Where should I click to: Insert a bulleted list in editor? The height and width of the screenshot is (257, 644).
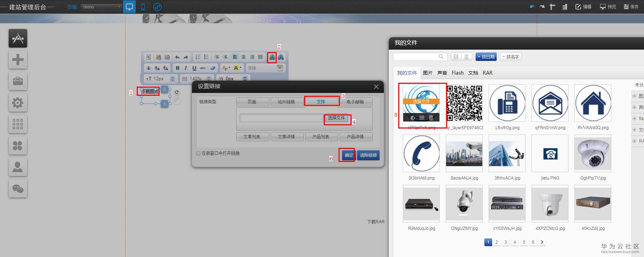coord(206,57)
